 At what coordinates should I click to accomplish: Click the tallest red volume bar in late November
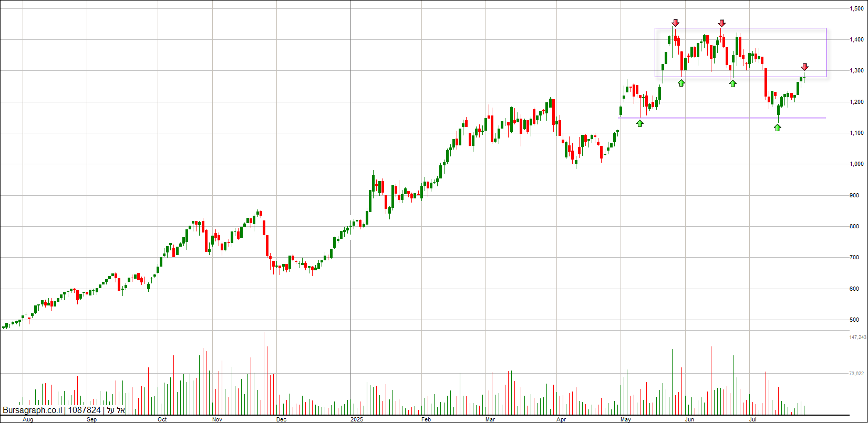[x=264, y=373]
